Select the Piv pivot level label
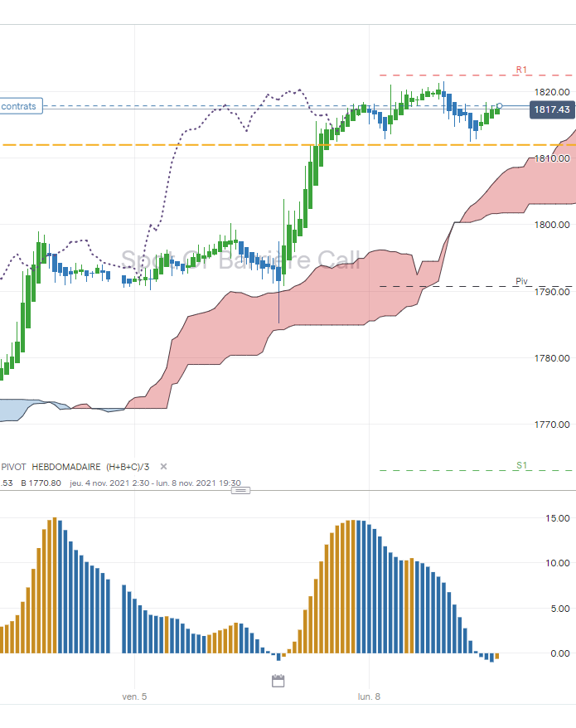 pyautogui.click(x=521, y=281)
